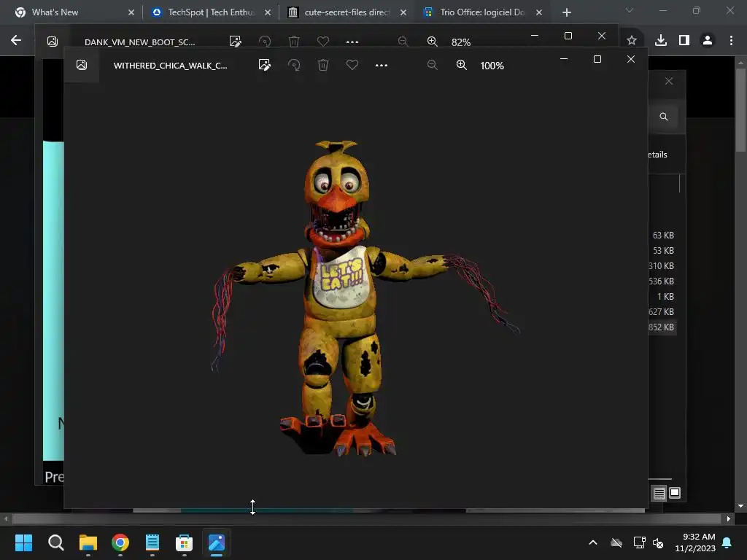This screenshot has width=747, height=560.
Task: Open Chrome downloads icon
Action: [x=661, y=40]
